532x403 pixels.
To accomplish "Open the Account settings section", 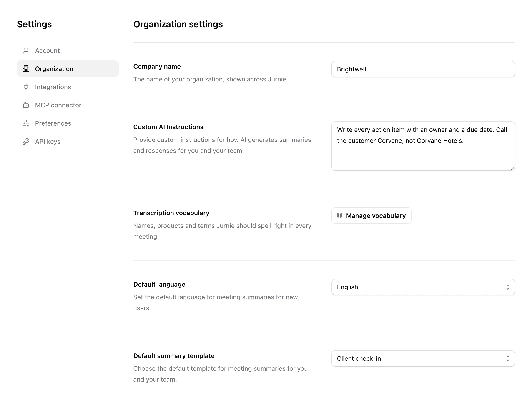I will 68,50.
